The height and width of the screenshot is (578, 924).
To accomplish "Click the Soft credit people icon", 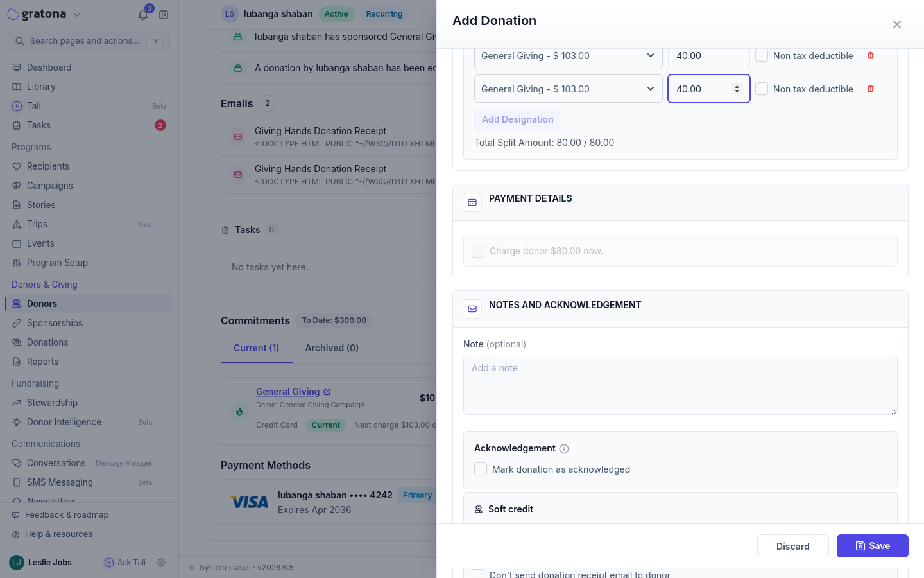I will pyautogui.click(x=479, y=509).
